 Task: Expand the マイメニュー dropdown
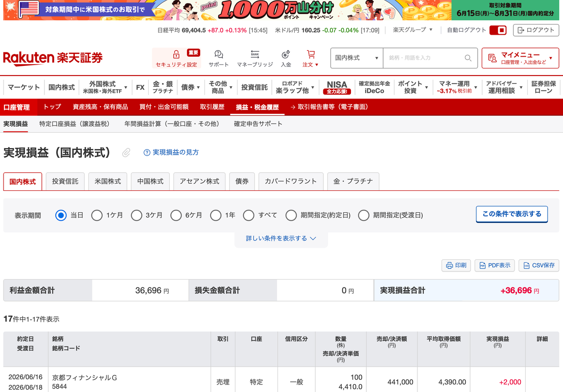point(520,58)
